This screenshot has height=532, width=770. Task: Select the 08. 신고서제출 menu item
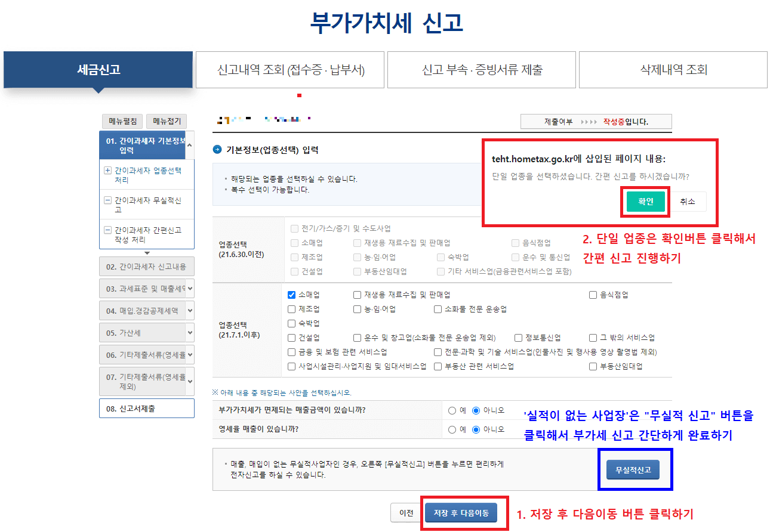tap(146, 409)
